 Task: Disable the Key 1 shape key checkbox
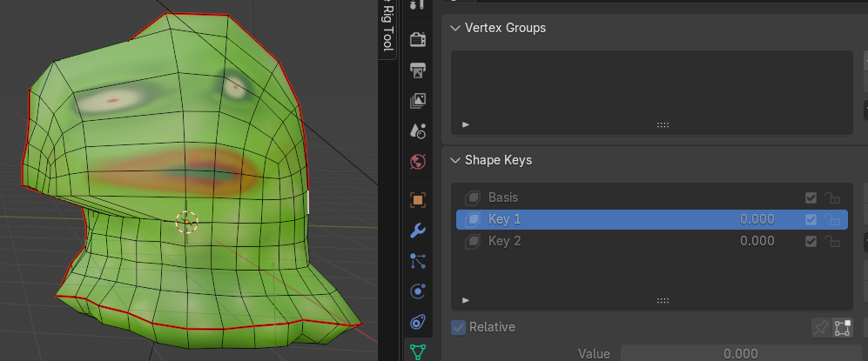(x=811, y=220)
